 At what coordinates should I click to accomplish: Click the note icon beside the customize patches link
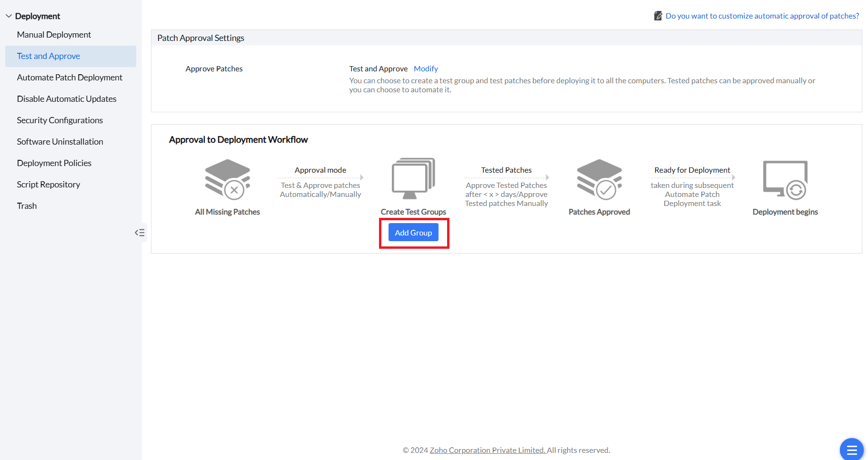click(x=658, y=15)
